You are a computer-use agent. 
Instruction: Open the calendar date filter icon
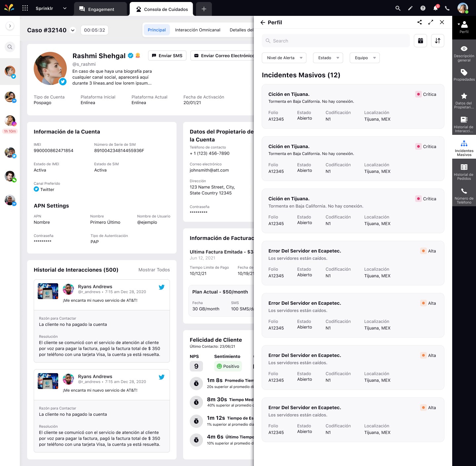pos(420,41)
